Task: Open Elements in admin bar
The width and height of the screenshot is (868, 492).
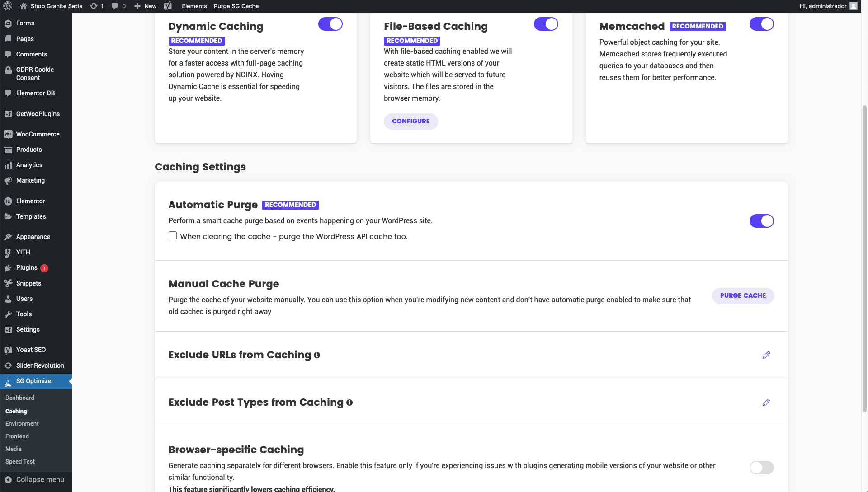Action: pos(194,6)
